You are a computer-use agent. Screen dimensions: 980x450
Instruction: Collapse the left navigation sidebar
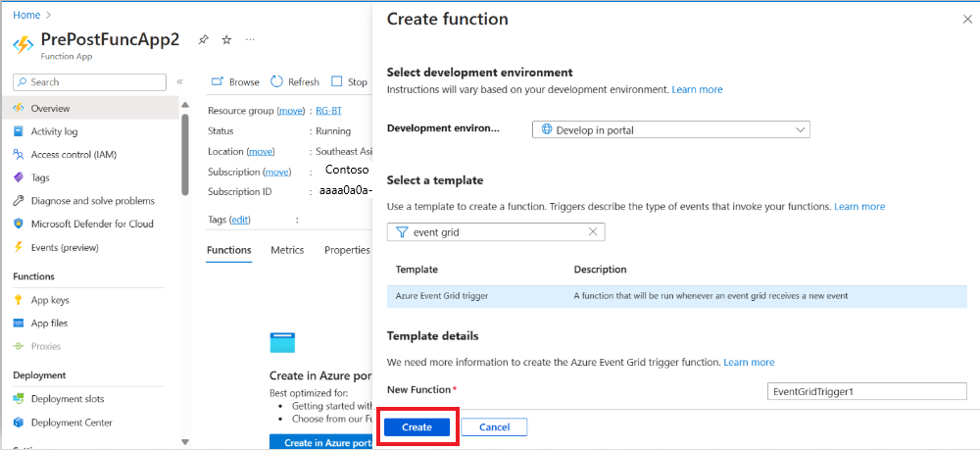[x=179, y=82]
